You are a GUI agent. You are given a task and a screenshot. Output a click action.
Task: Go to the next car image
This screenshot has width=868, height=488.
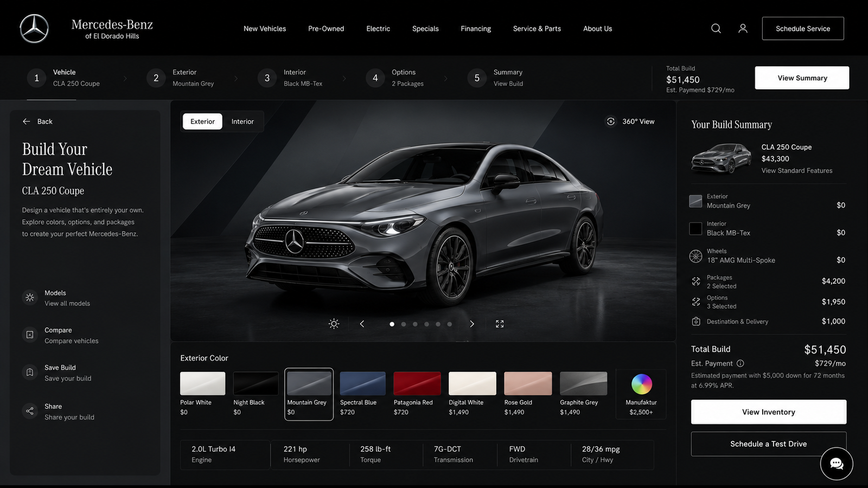coord(472,324)
